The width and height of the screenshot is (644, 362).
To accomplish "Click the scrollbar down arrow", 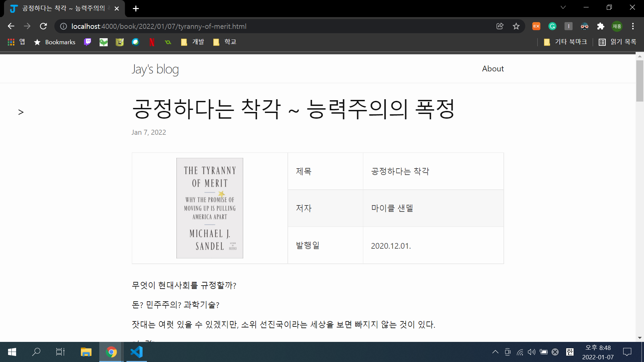I will (640, 338).
